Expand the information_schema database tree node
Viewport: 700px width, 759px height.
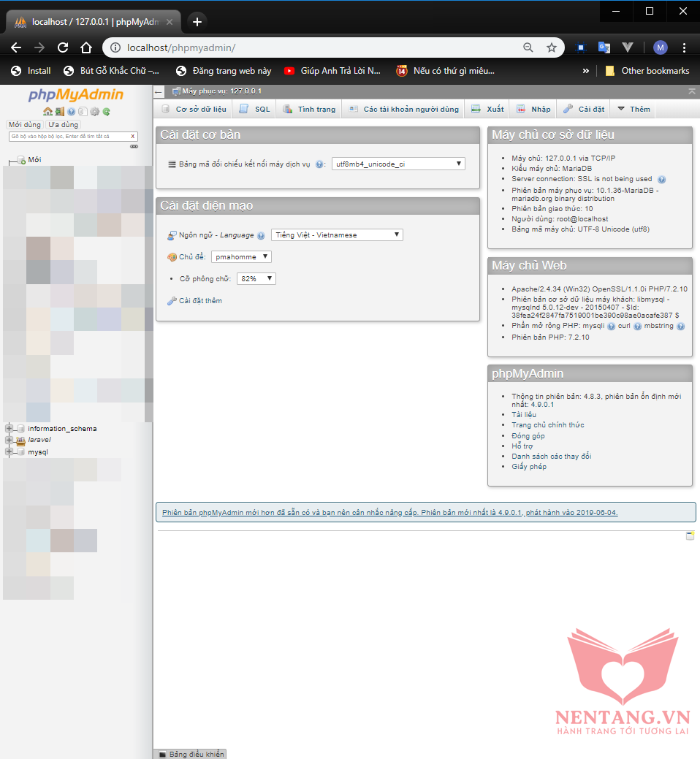pyautogui.click(x=9, y=429)
